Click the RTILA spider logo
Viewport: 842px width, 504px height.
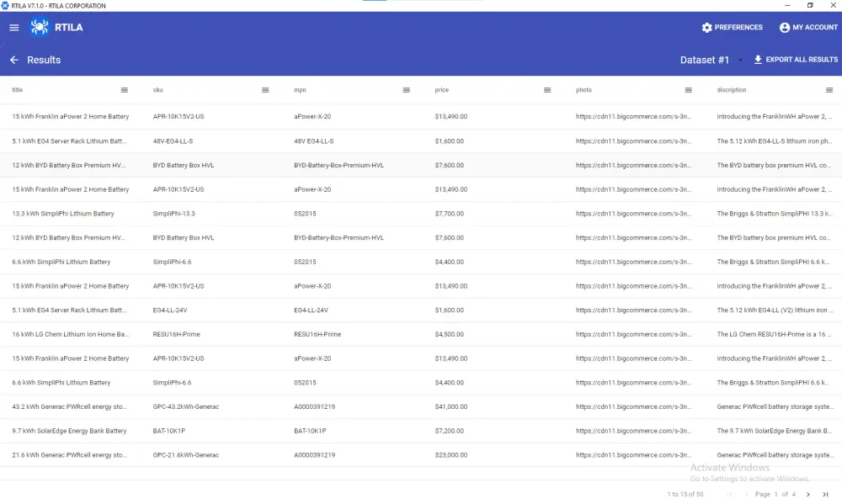[40, 27]
